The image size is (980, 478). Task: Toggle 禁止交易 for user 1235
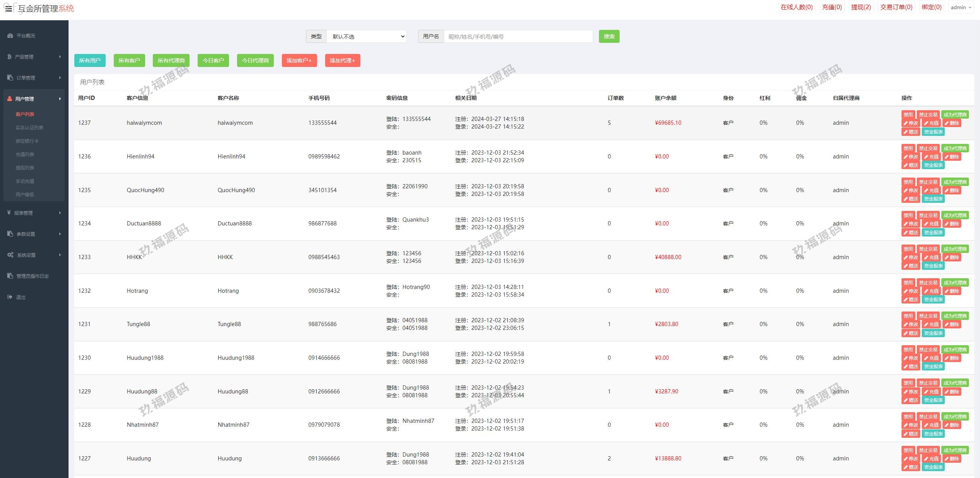(x=928, y=182)
